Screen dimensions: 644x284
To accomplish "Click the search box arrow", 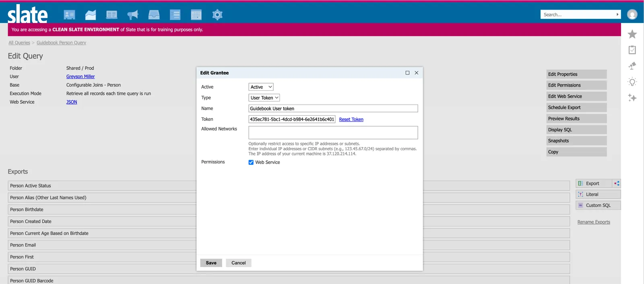I will [617, 15].
